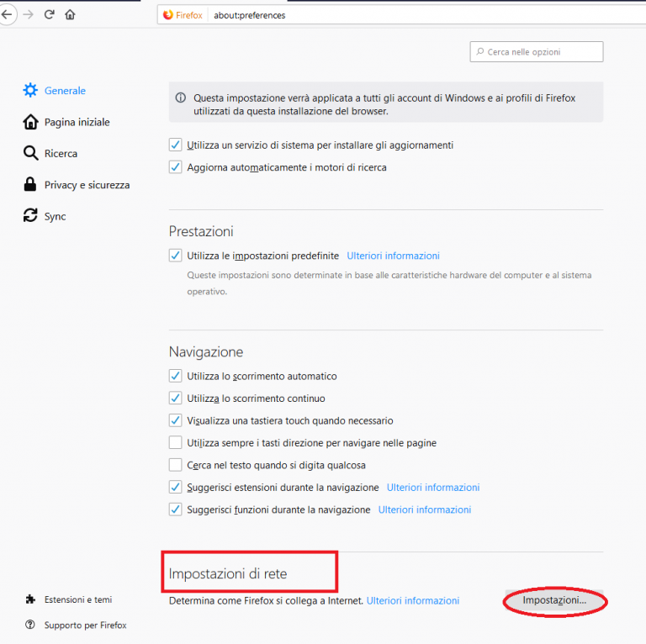
Task: Click the info icon in the notice banner
Action: [181, 98]
